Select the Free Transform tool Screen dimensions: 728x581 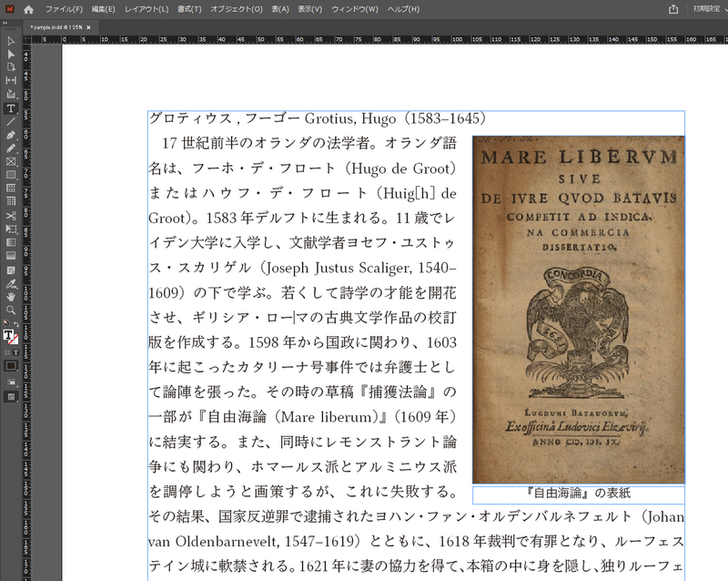tap(11, 229)
